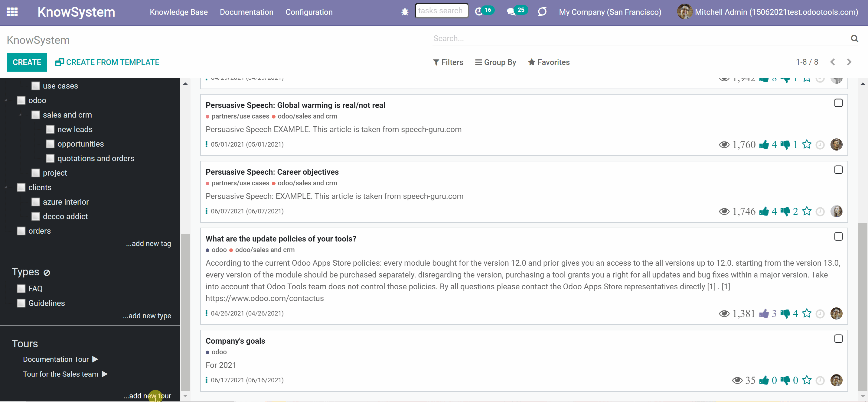The width and height of the screenshot is (868, 402).
Task: Click CREATE FROM TEMPLATE button
Action: coord(107,62)
